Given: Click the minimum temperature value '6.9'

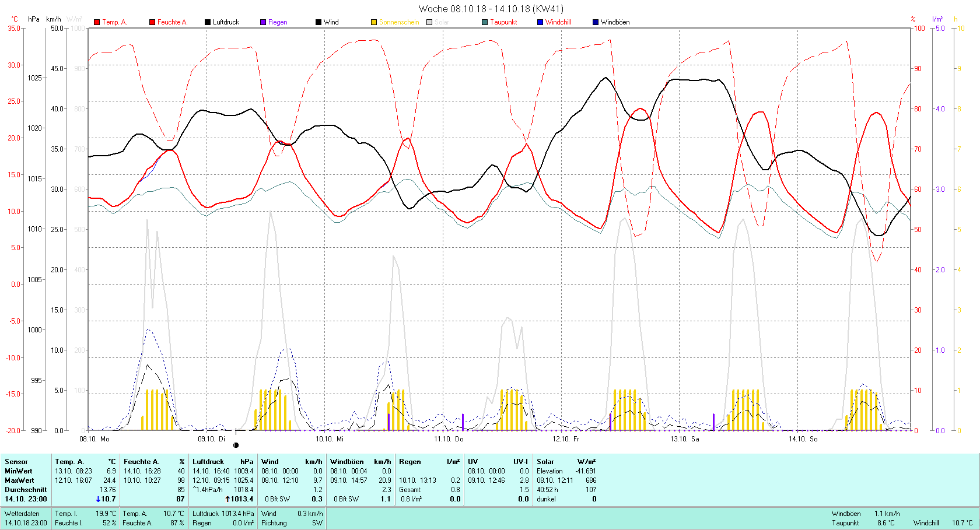Looking at the screenshot, I should tap(111, 471).
